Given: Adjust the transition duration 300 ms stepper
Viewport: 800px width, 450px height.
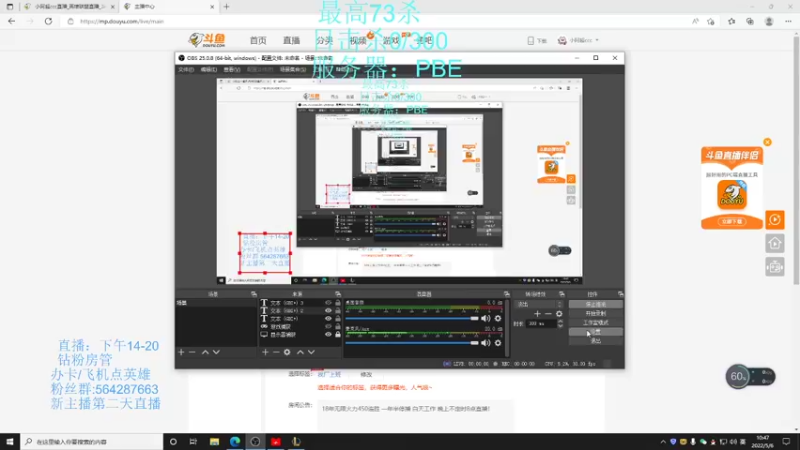Looking at the screenshot, I should [x=561, y=323].
